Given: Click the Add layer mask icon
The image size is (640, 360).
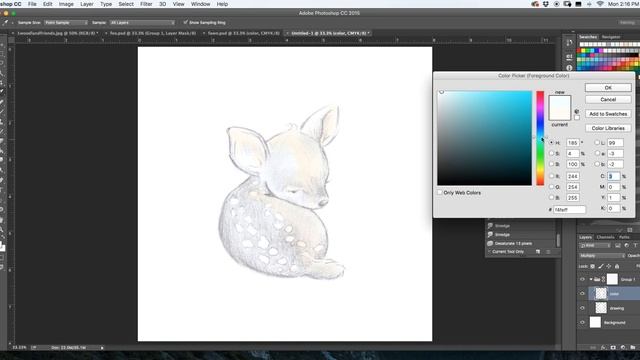Looking at the screenshot, I should pos(613,347).
